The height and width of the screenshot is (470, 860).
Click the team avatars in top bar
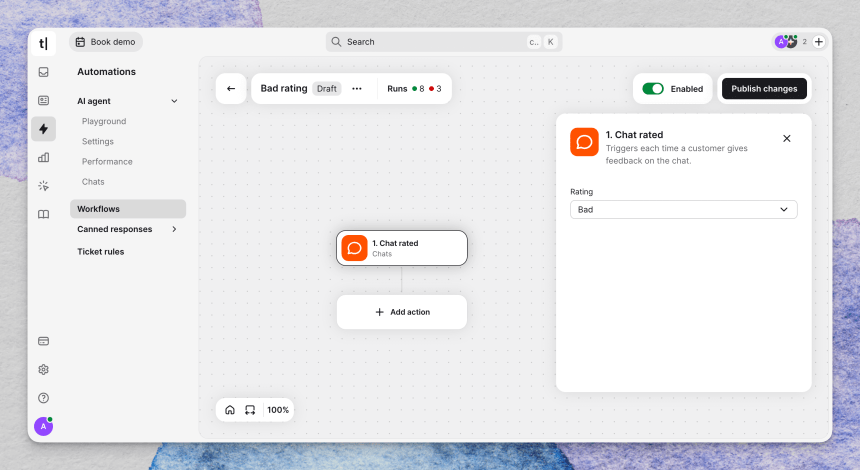[x=786, y=42]
